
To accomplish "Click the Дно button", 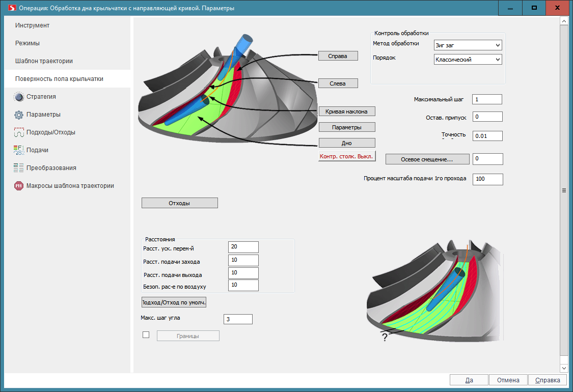I will tap(347, 143).
